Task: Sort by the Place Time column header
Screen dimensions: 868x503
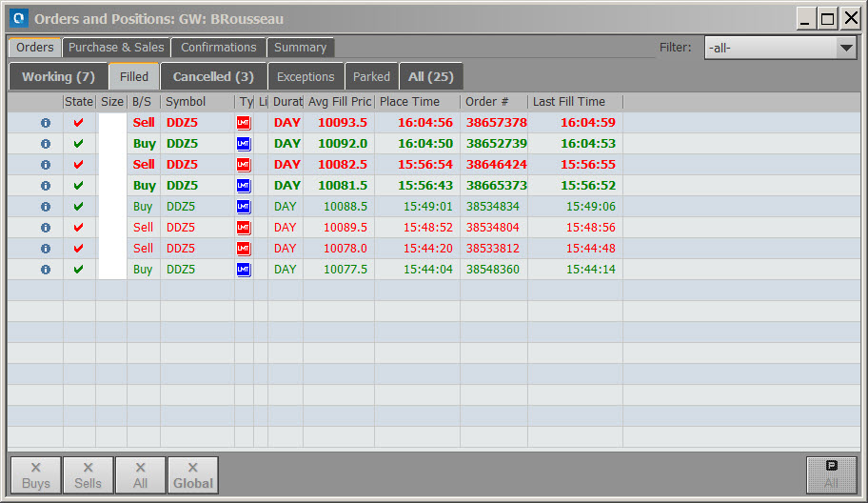Action: [418, 102]
